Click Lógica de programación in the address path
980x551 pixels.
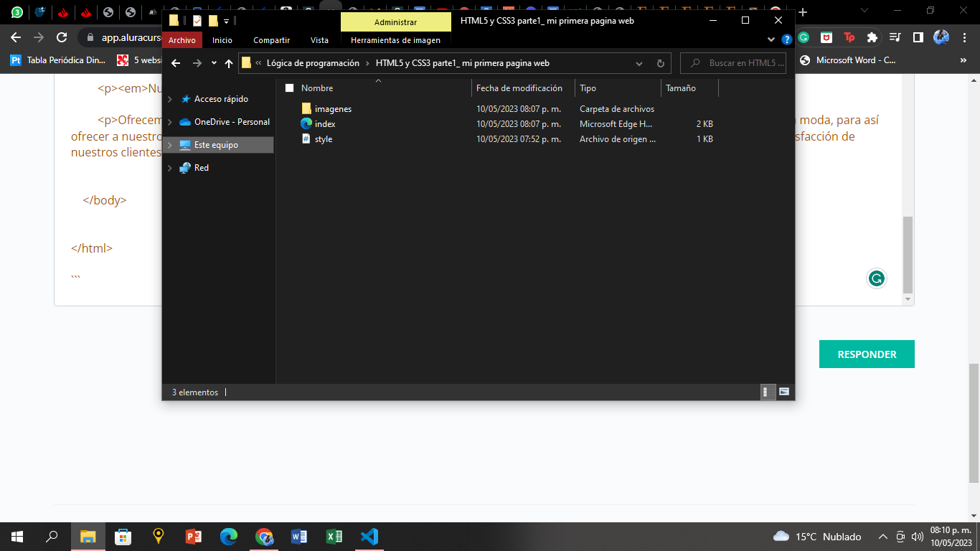tap(313, 63)
